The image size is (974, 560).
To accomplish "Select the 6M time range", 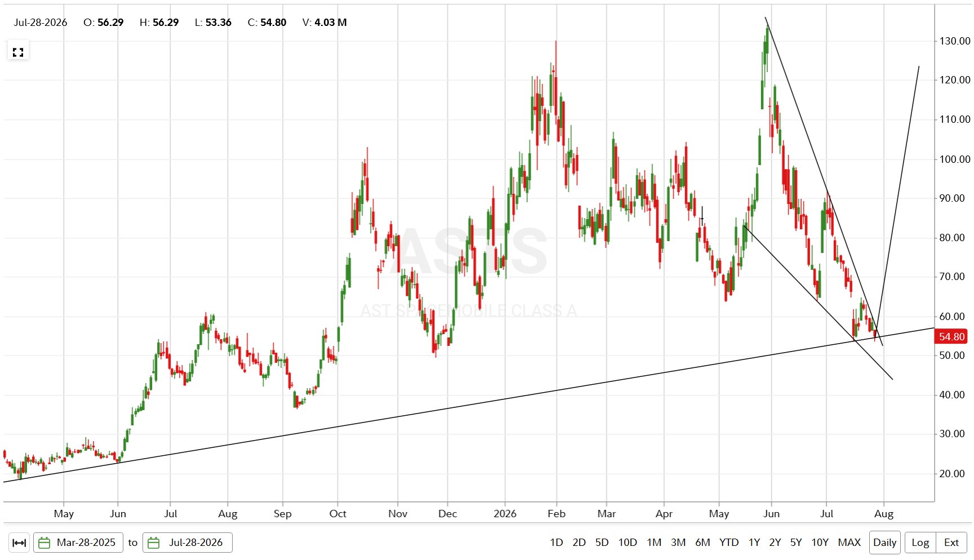I will (702, 543).
